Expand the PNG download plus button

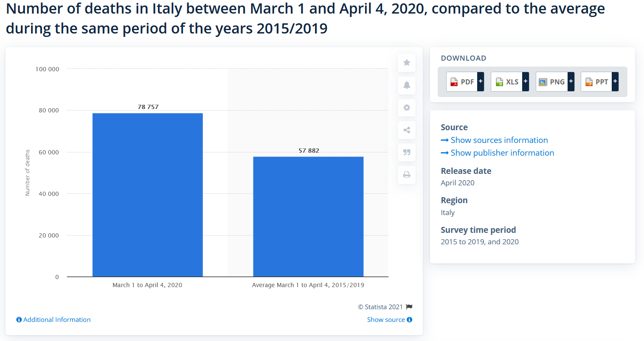click(x=571, y=81)
